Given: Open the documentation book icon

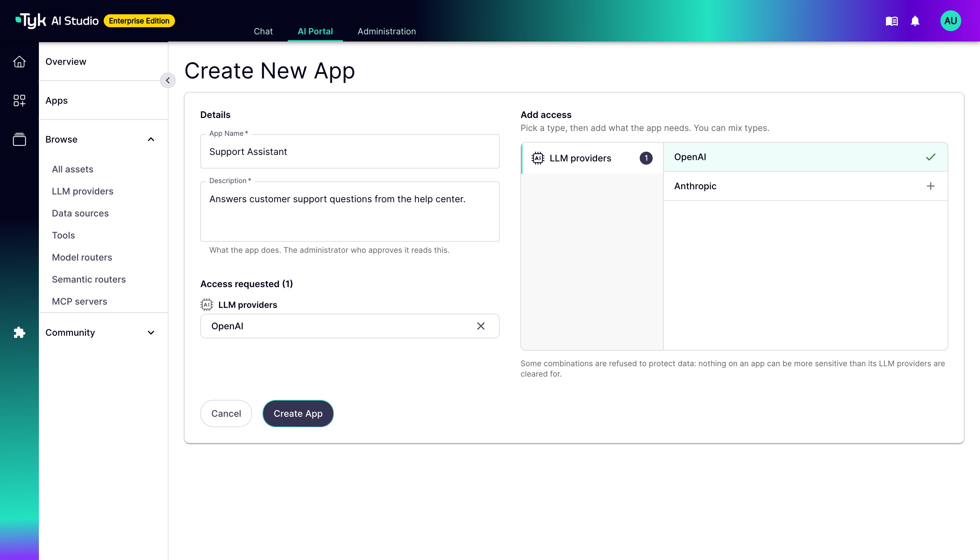Looking at the screenshot, I should pyautogui.click(x=892, y=21).
